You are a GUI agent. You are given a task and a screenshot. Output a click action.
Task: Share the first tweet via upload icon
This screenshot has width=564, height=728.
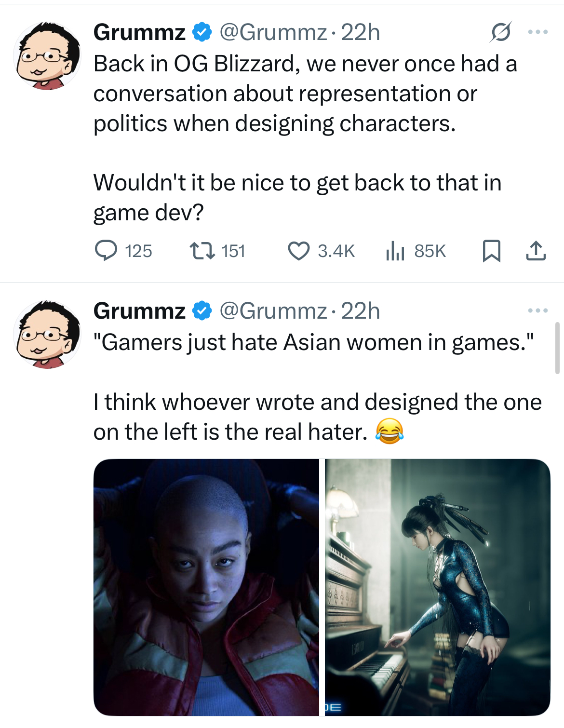[536, 251]
